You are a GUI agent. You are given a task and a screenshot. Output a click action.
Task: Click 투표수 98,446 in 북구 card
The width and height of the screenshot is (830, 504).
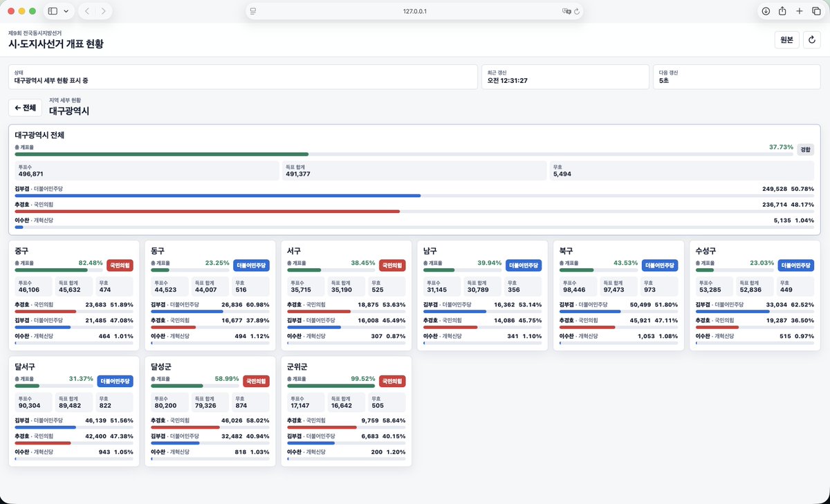pyautogui.click(x=578, y=286)
